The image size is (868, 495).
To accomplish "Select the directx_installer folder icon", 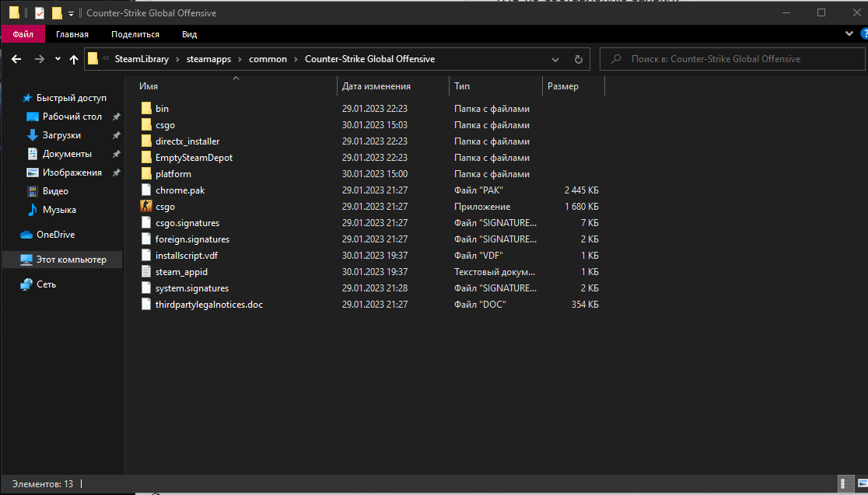I will [146, 141].
